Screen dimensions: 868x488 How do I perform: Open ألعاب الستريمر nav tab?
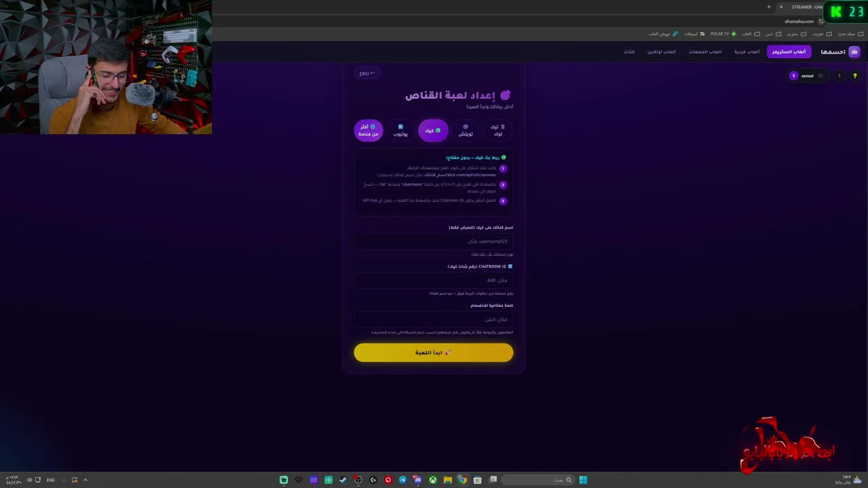tap(789, 52)
